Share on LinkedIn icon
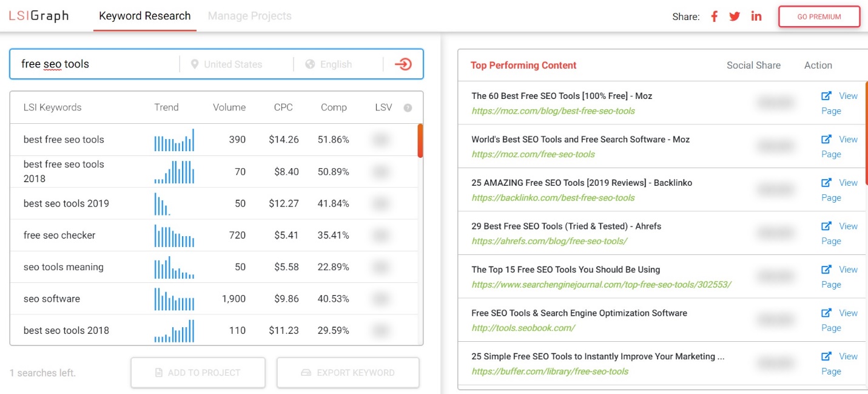Viewport: 868px width, 394px height. click(x=756, y=16)
